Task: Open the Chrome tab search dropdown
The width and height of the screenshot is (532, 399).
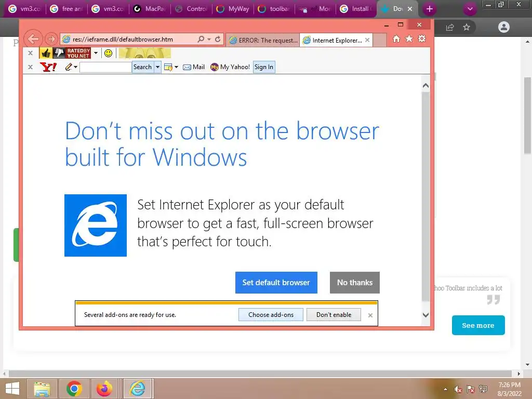Action: point(470,9)
